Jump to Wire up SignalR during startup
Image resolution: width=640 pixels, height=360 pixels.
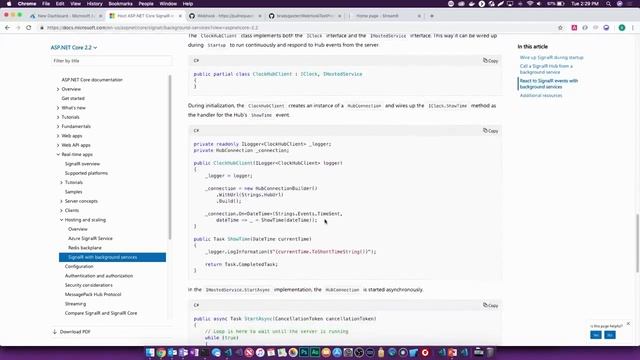click(551, 58)
